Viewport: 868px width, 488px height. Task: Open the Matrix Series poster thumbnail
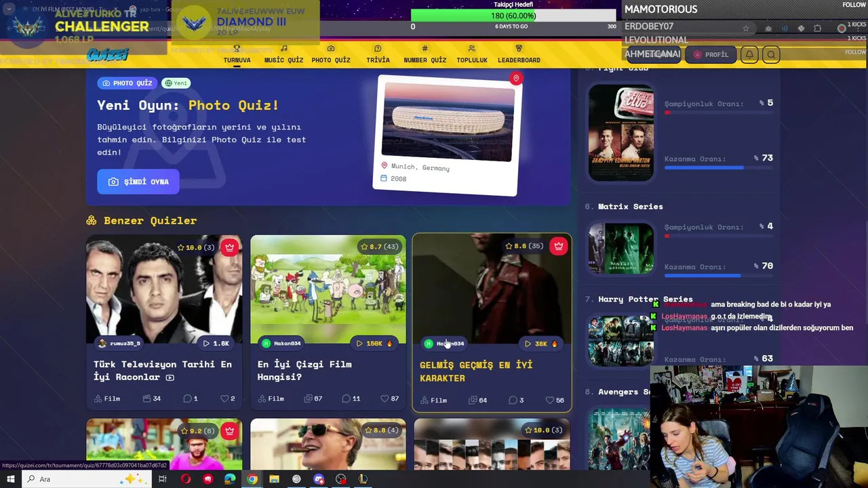click(x=621, y=249)
